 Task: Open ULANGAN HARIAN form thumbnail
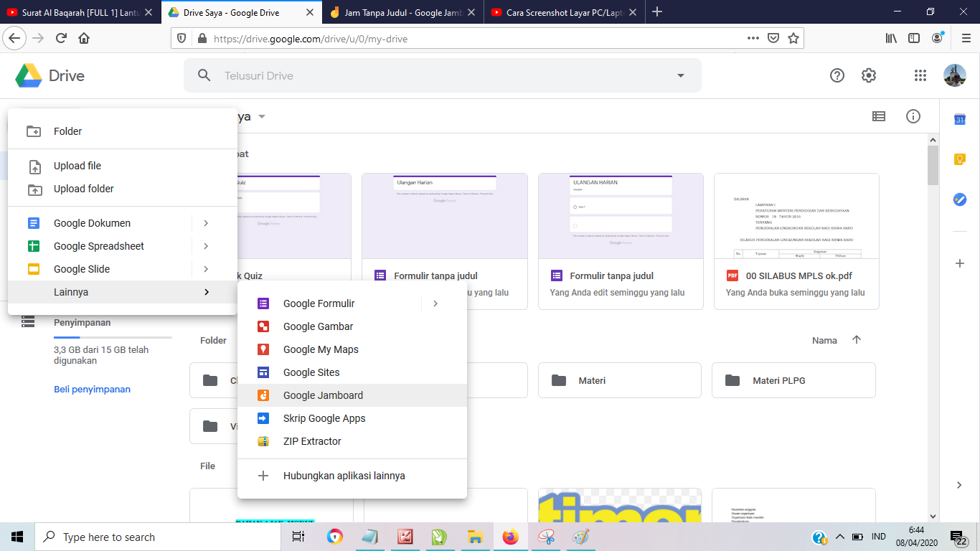click(x=621, y=216)
